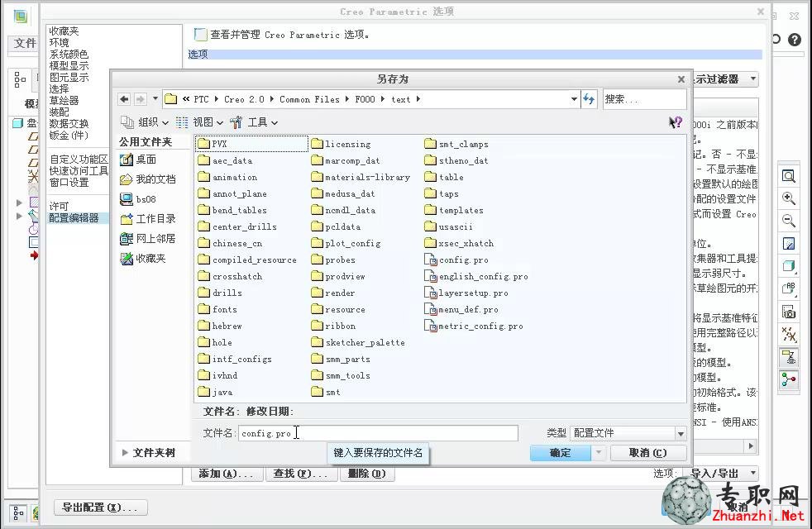
Task: Click the 查找(F)... button
Action: [300, 473]
